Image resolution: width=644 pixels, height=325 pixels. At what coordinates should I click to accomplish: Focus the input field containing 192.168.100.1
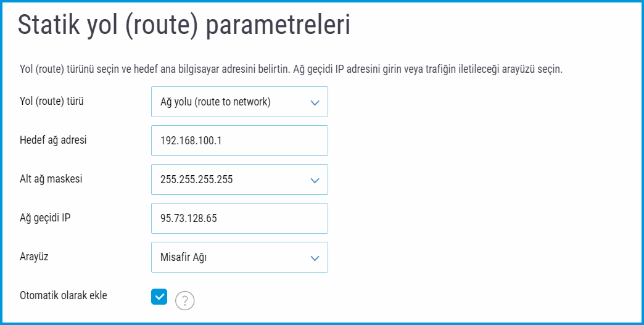point(239,141)
